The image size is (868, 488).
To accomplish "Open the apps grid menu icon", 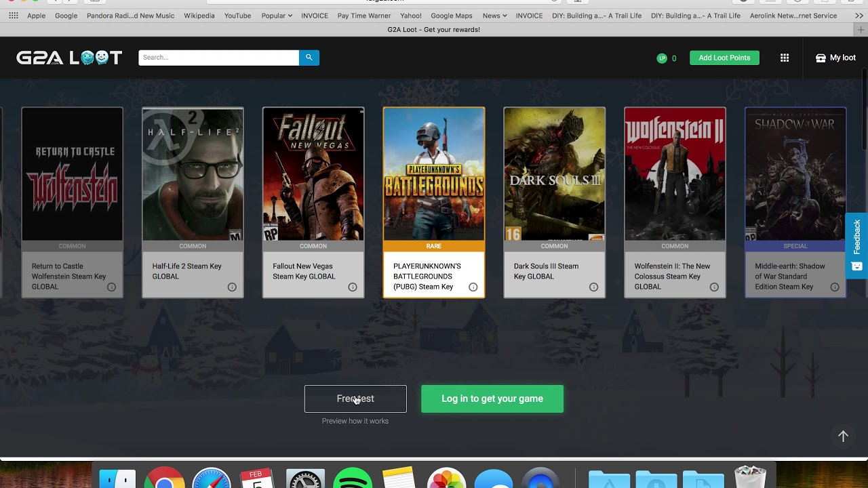I will [785, 58].
